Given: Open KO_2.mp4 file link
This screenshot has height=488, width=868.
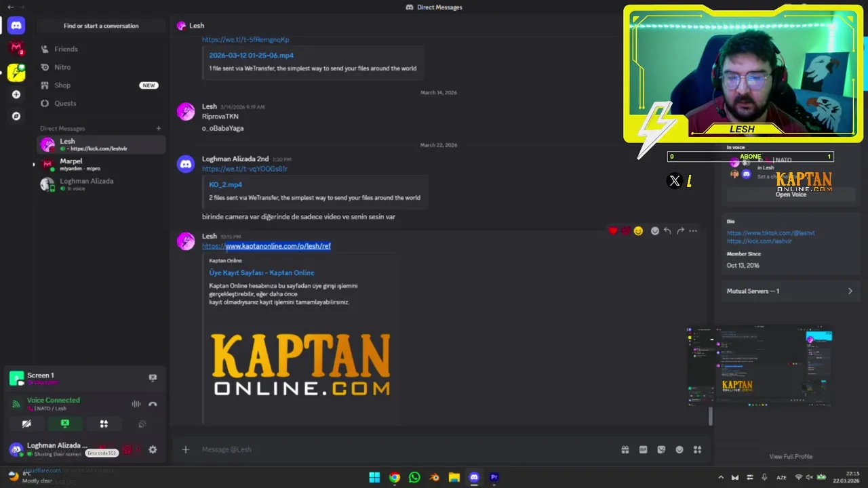Looking at the screenshot, I should [225, 184].
